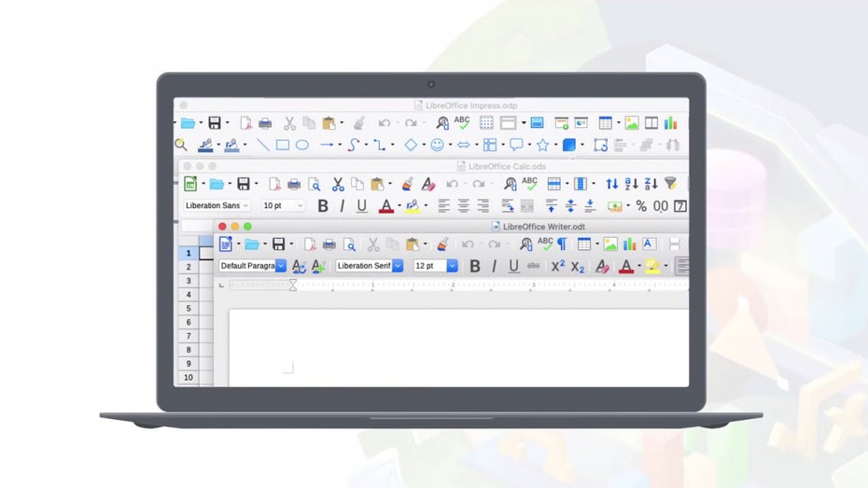Viewport: 868px width, 488px height.
Task: Click the red Font Color button in Writer
Action: 625,266
